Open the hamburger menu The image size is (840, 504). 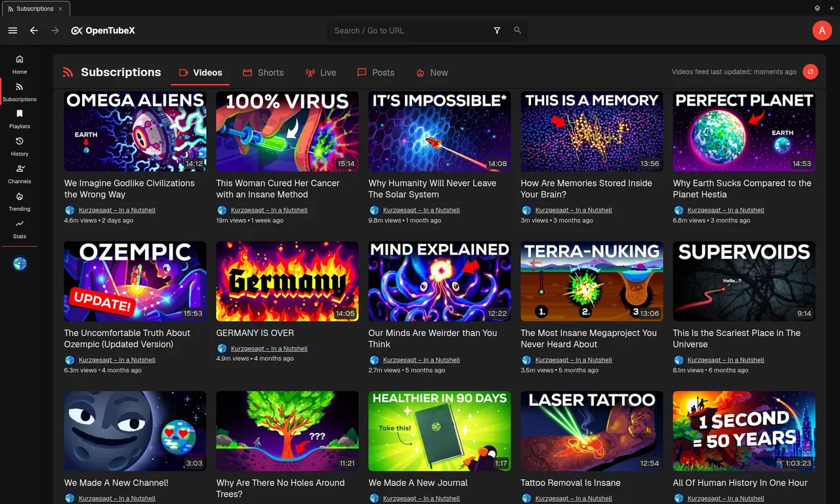[x=12, y=31]
